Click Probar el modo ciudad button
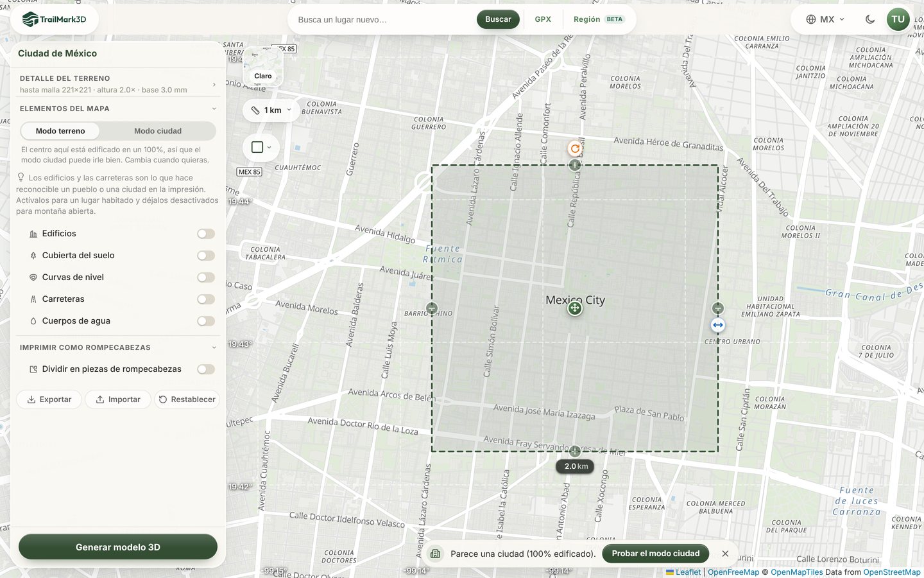 pyautogui.click(x=656, y=554)
